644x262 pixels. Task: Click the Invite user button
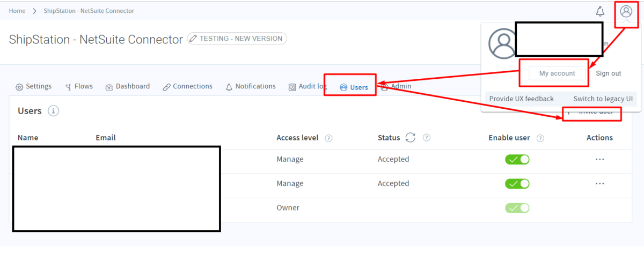(x=592, y=111)
